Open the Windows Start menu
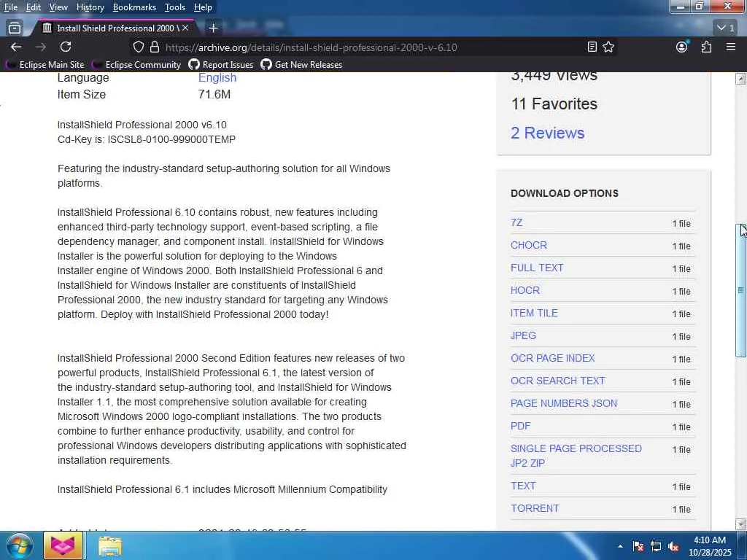This screenshot has height=560, width=747. (x=18, y=545)
